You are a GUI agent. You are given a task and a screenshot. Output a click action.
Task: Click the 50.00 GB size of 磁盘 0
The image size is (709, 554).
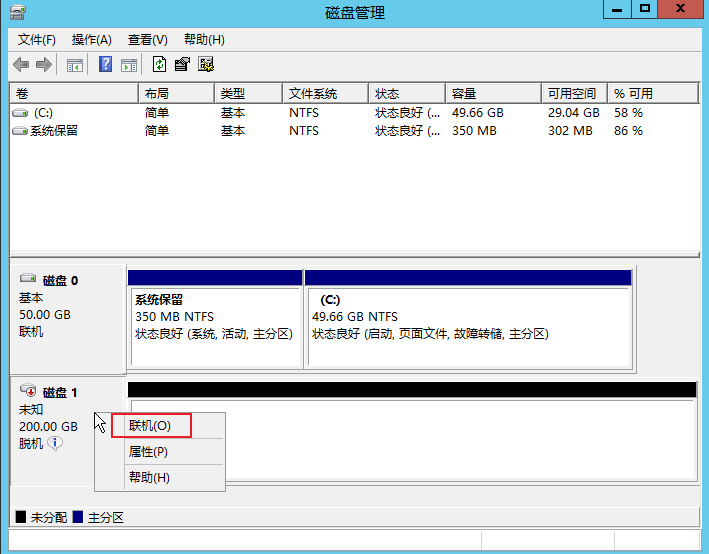point(45,315)
